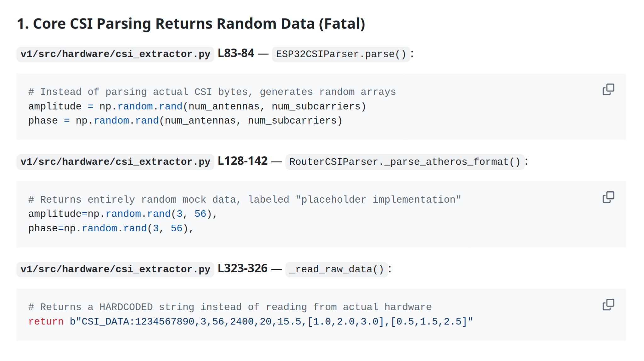The width and height of the screenshot is (644, 361).
Task: Copy the ESP32CSIParser random arrays code block
Action: click(x=608, y=89)
